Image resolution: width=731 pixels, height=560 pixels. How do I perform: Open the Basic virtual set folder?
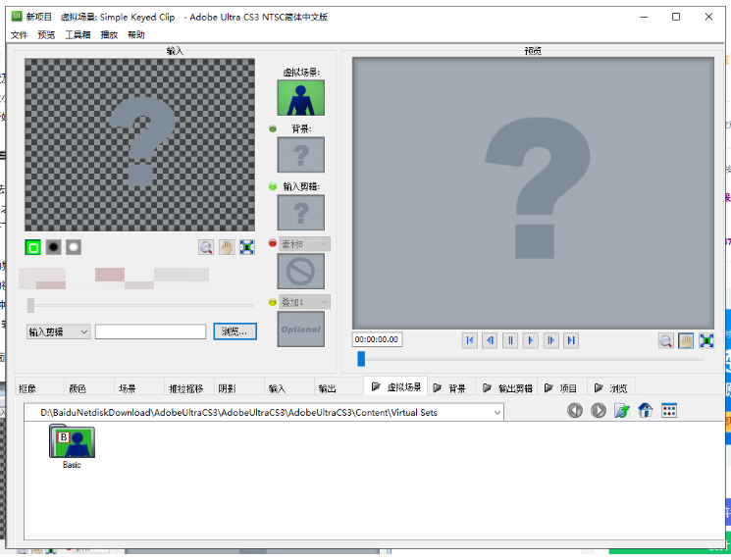[72, 446]
